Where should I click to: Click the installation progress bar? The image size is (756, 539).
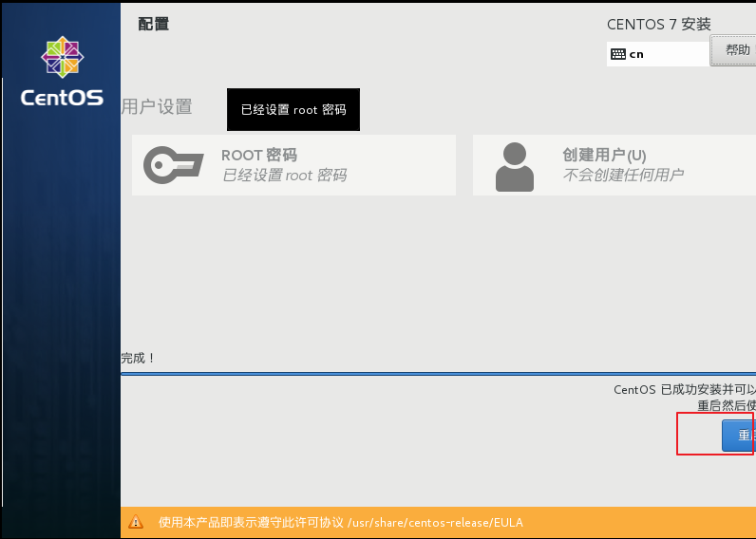437,374
